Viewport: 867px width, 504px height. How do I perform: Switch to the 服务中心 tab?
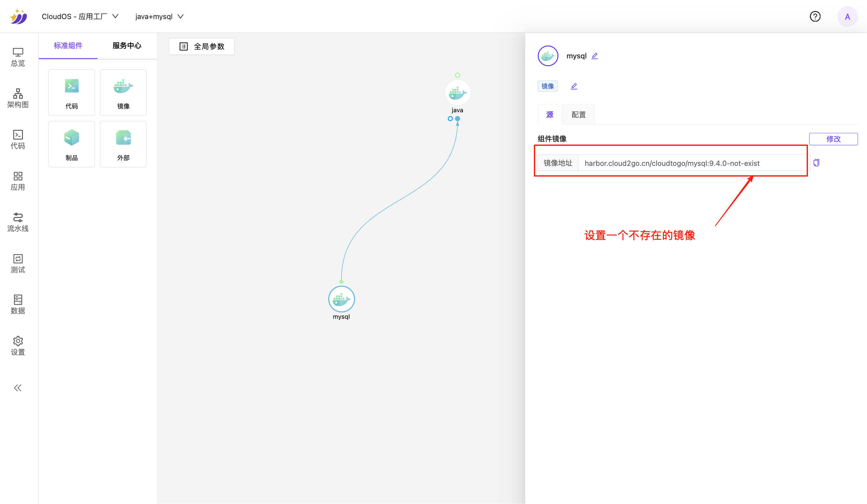point(127,46)
